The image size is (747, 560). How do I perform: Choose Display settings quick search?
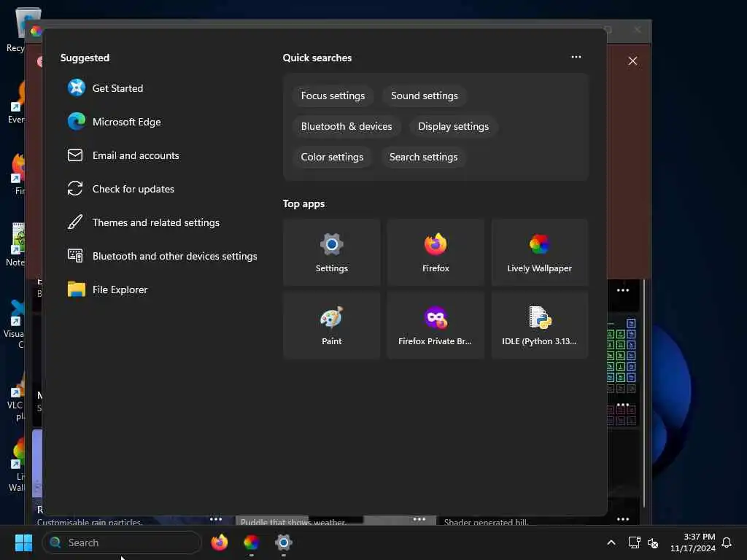(x=453, y=126)
